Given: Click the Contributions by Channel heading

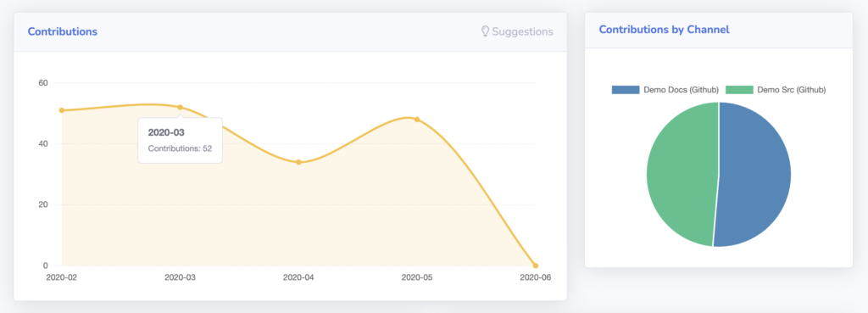Looking at the screenshot, I should click(665, 30).
